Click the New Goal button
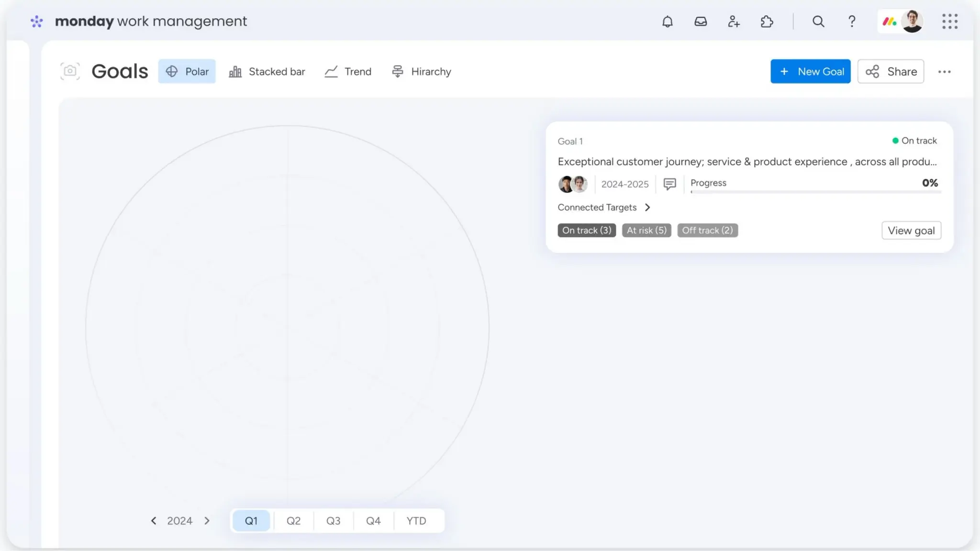This screenshot has height=551, width=980. [810, 72]
